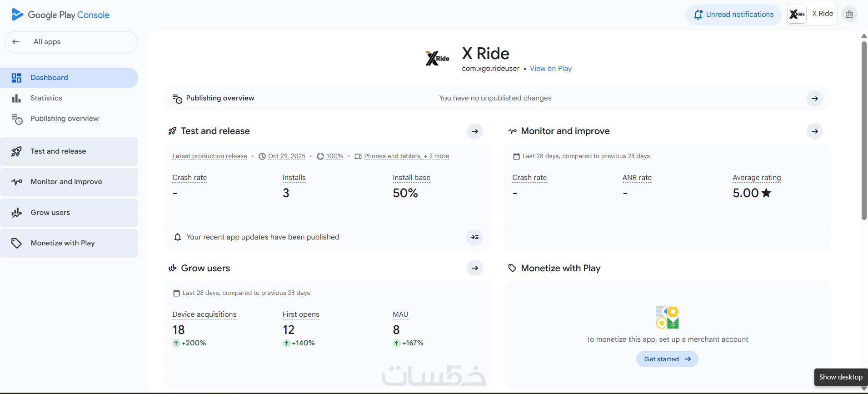The width and height of the screenshot is (868, 394).
Task: Expand Monitor and improve sidebar section
Action: tap(66, 182)
